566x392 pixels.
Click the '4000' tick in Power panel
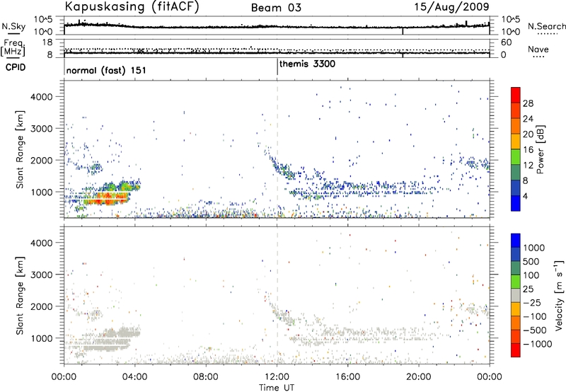(42, 97)
